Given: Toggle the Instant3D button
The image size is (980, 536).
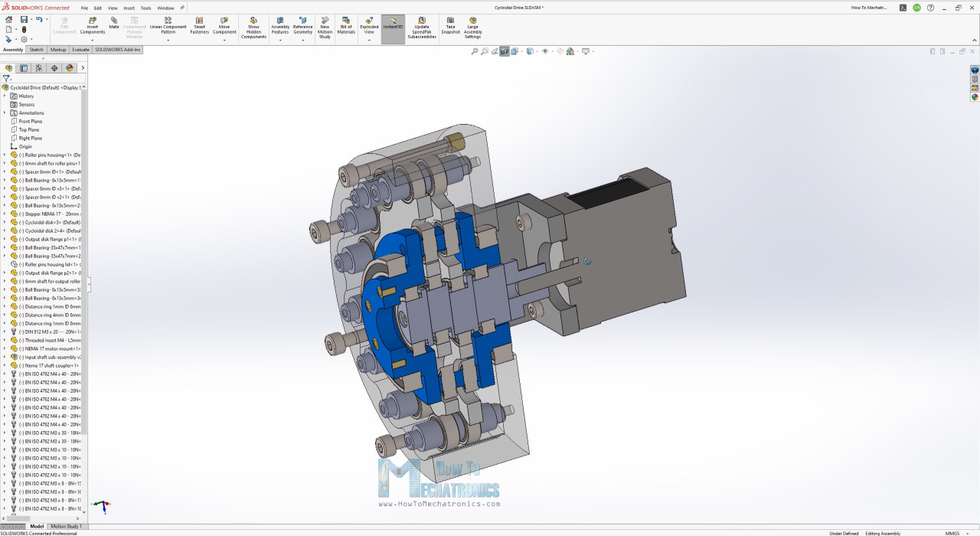Looking at the screenshot, I should click(x=393, y=26).
